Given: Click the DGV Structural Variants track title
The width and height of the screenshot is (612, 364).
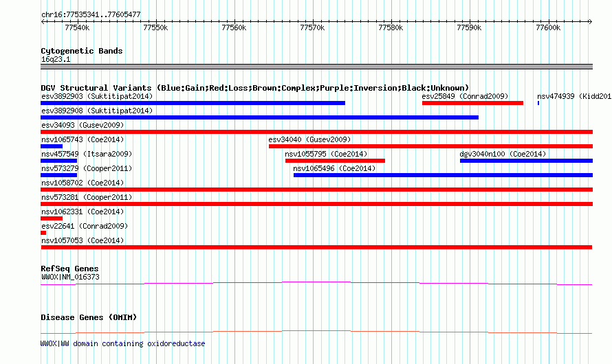Looking at the screenshot, I should 255,88.
